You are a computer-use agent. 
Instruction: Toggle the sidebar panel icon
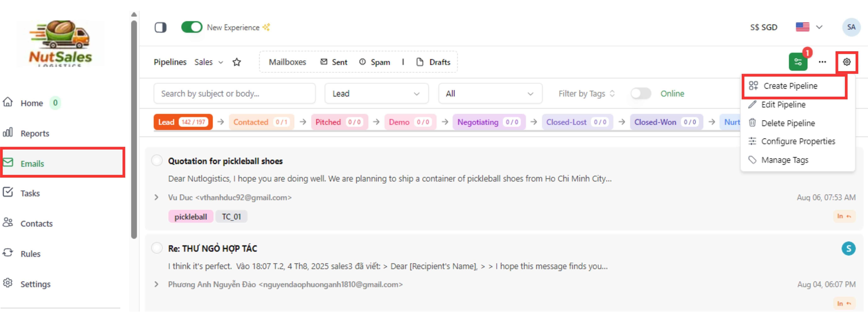(x=160, y=27)
